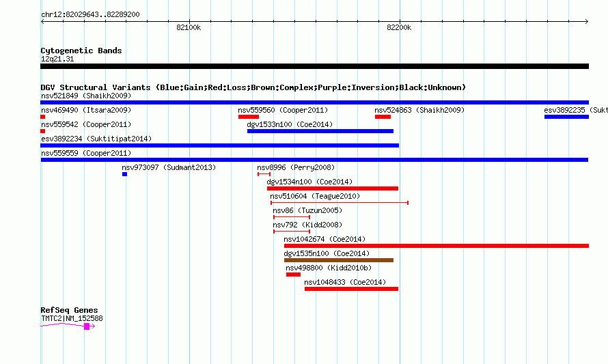Click the nsv469490 (Itsara2009) label
Image resolution: width=608 pixels, height=364 pixels.
click(x=86, y=110)
